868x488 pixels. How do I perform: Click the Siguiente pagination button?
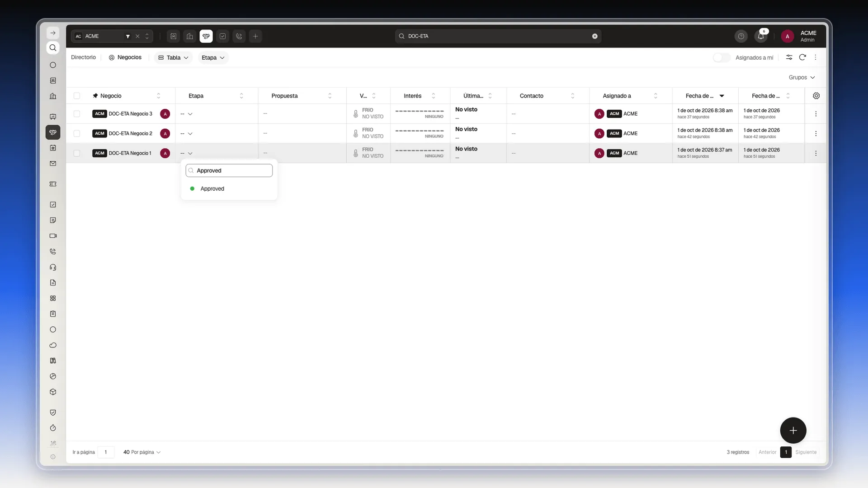(806, 452)
